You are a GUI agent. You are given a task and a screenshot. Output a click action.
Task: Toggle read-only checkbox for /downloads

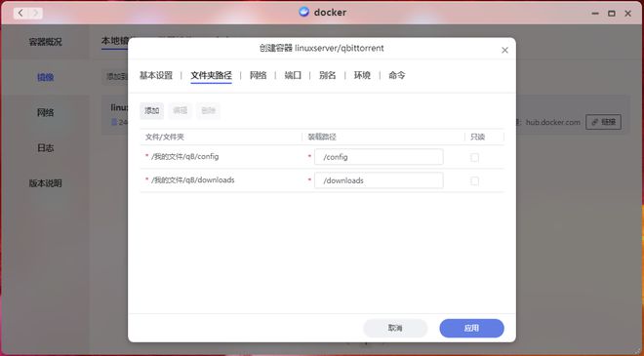[475, 180]
